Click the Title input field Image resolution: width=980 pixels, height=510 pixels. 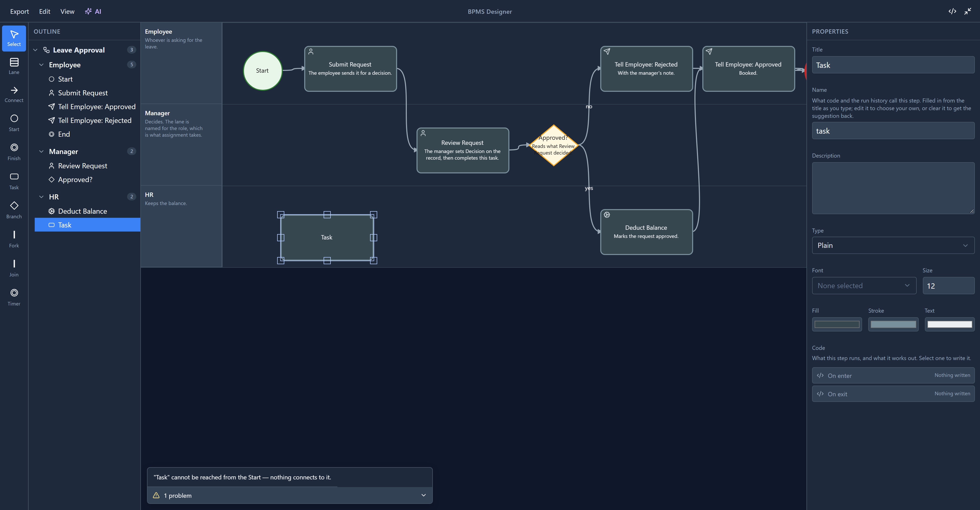point(893,65)
